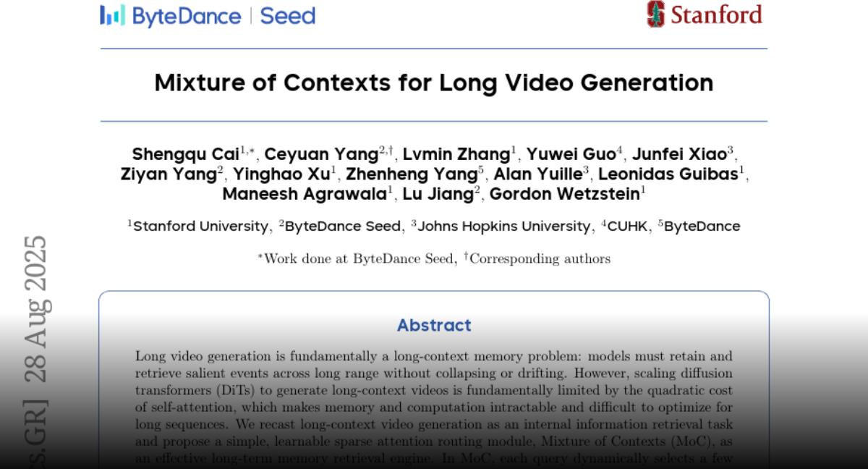
Task: Click author name Lvmin Zhang
Action: pyautogui.click(x=456, y=154)
